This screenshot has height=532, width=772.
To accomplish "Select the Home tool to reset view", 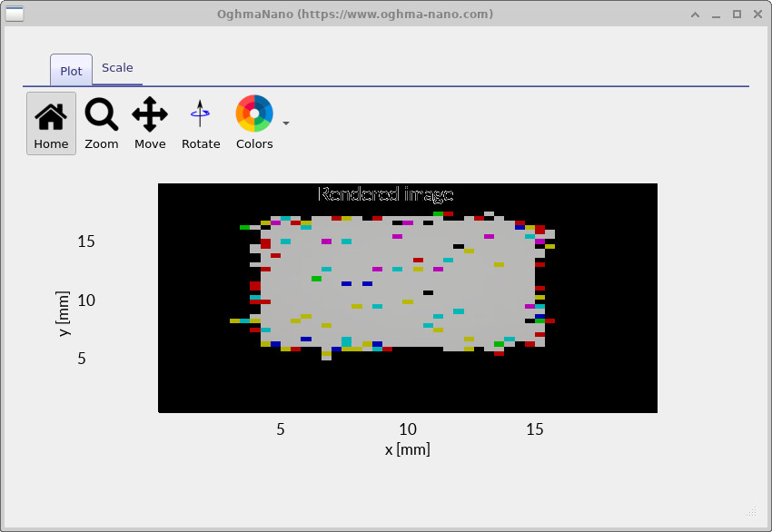I will click(x=50, y=123).
